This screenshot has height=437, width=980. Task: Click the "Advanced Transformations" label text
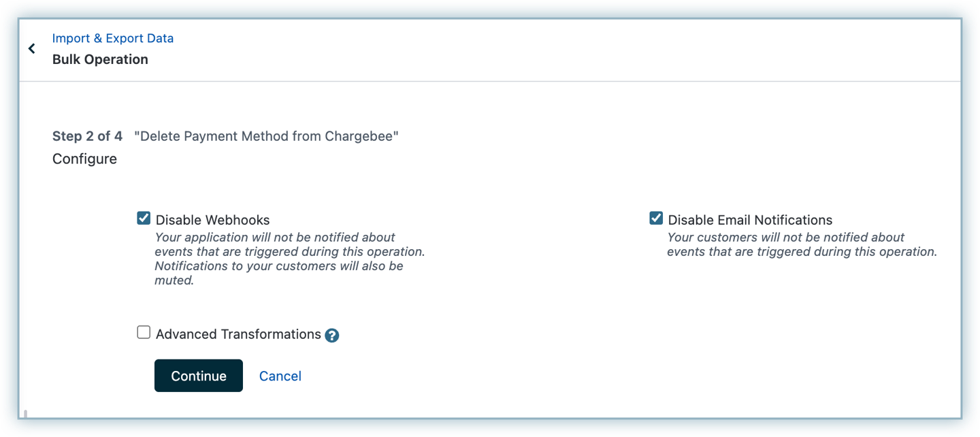[x=238, y=334]
